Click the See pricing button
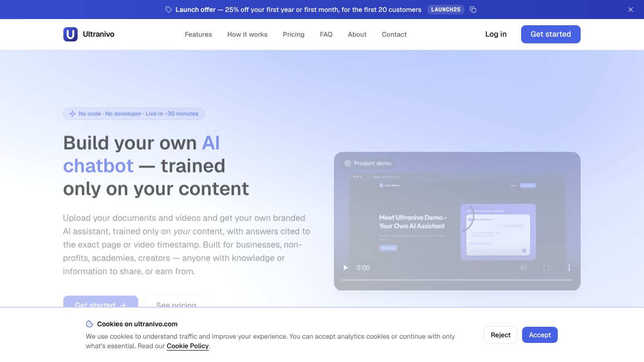644x362 pixels. click(176, 302)
